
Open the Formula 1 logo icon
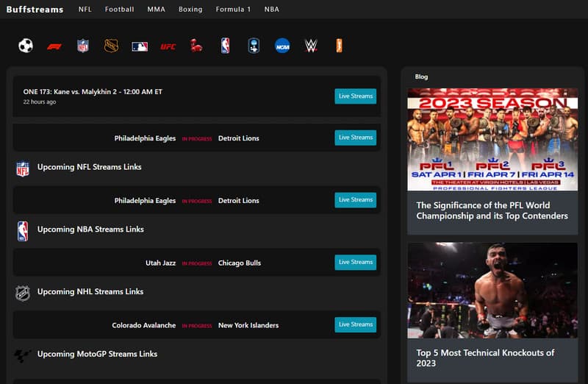click(54, 46)
